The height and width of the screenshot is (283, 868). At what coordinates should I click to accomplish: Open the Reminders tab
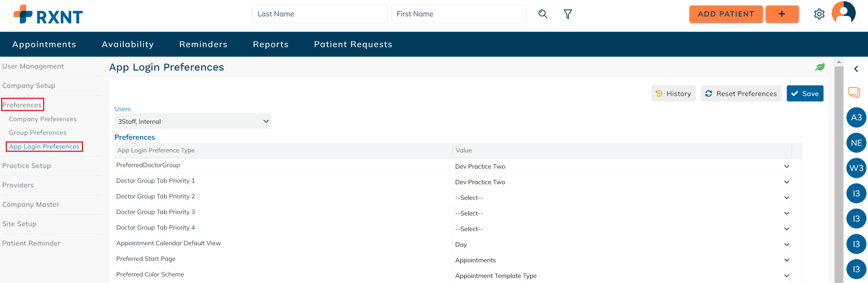203,44
